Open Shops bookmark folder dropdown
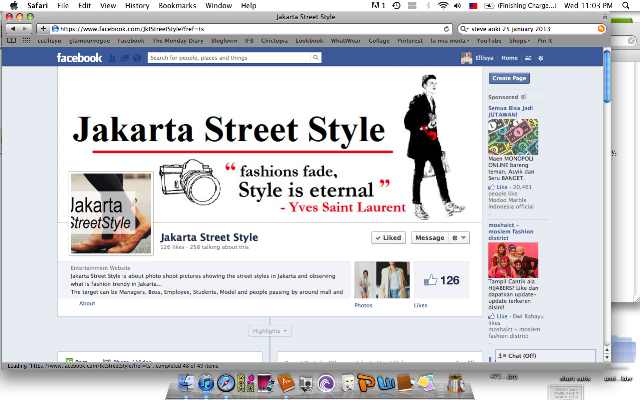 tap(519, 41)
